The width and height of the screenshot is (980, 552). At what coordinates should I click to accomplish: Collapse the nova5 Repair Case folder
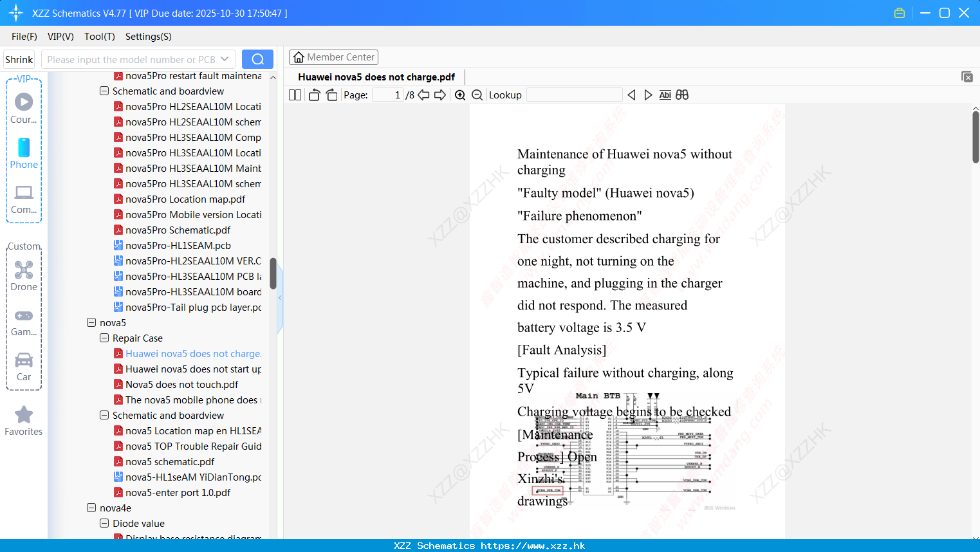[x=104, y=338]
